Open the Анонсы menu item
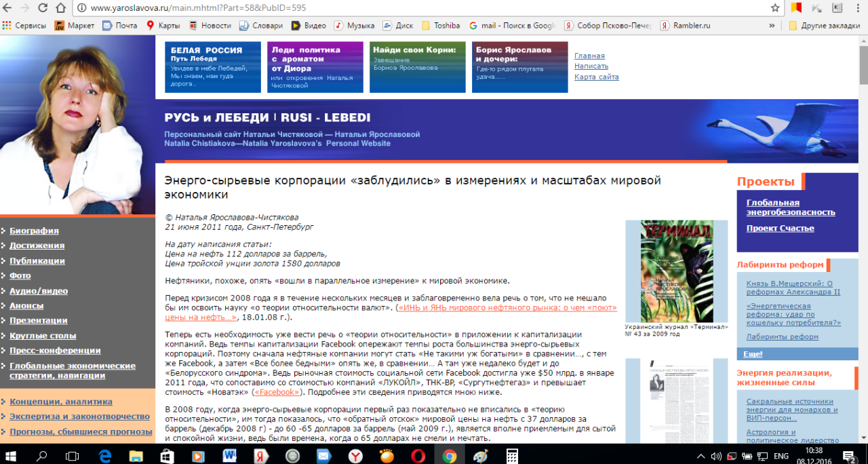The width and height of the screenshot is (868, 464). [x=26, y=305]
